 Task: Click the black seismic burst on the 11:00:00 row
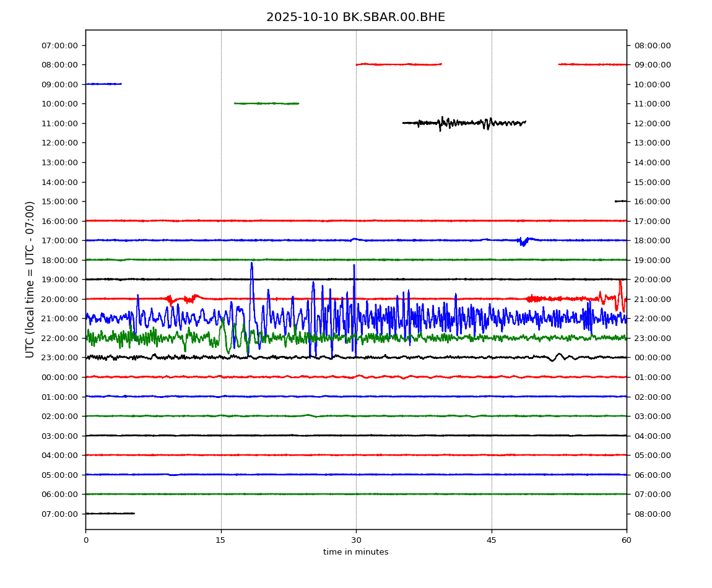tap(464, 123)
